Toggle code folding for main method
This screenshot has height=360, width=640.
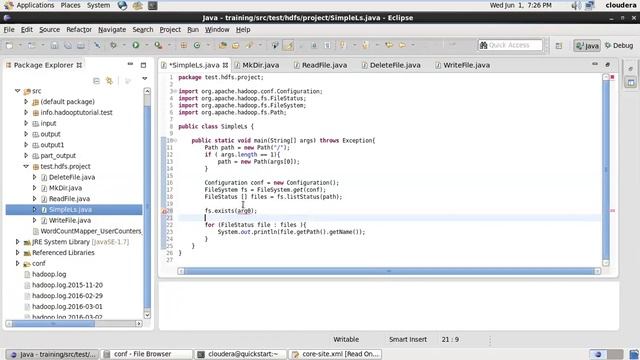click(x=175, y=140)
